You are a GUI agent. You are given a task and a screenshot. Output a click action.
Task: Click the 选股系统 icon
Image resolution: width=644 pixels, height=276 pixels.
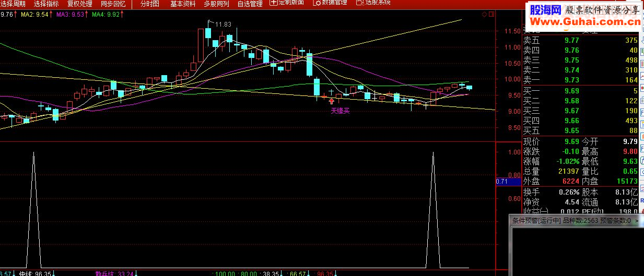click(360, 3)
